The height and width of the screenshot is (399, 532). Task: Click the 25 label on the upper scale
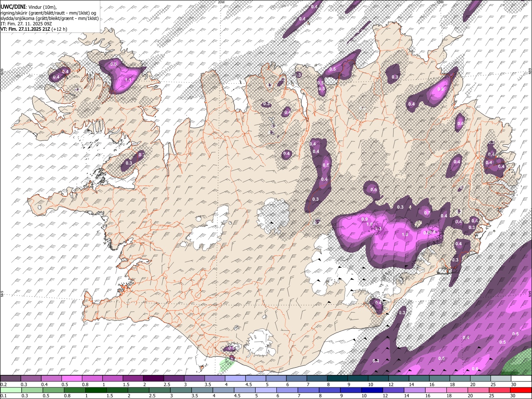coord(493,384)
